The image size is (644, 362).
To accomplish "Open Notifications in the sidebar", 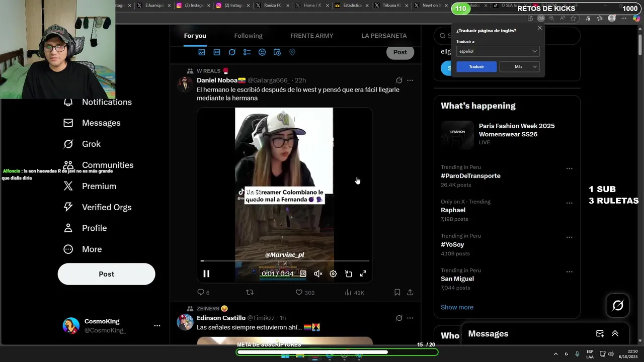I will point(98,102).
